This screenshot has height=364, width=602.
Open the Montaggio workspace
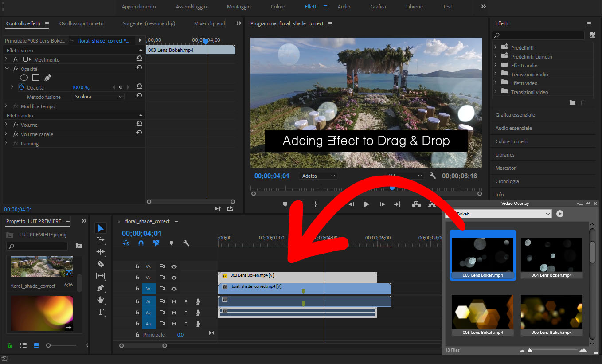(238, 7)
